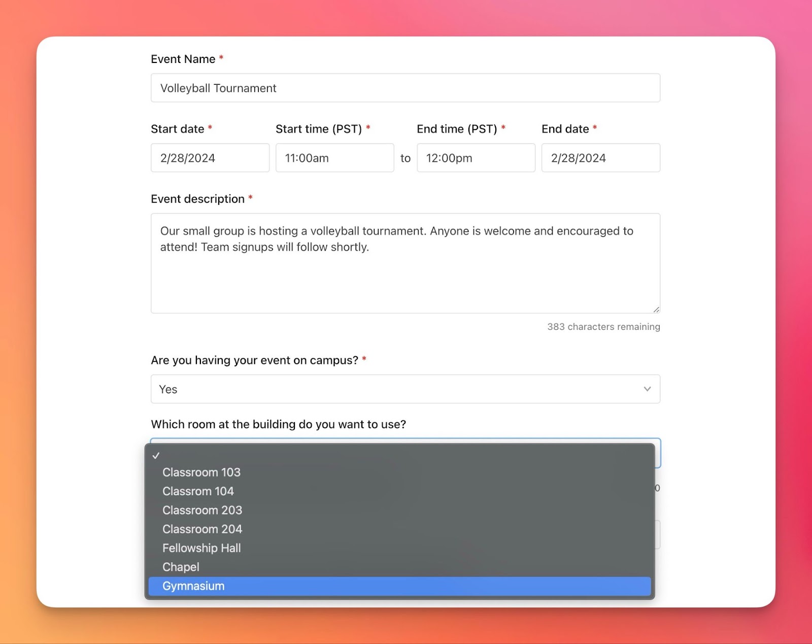The height and width of the screenshot is (644, 812).
Task: Click the End date field
Action: 600,158
